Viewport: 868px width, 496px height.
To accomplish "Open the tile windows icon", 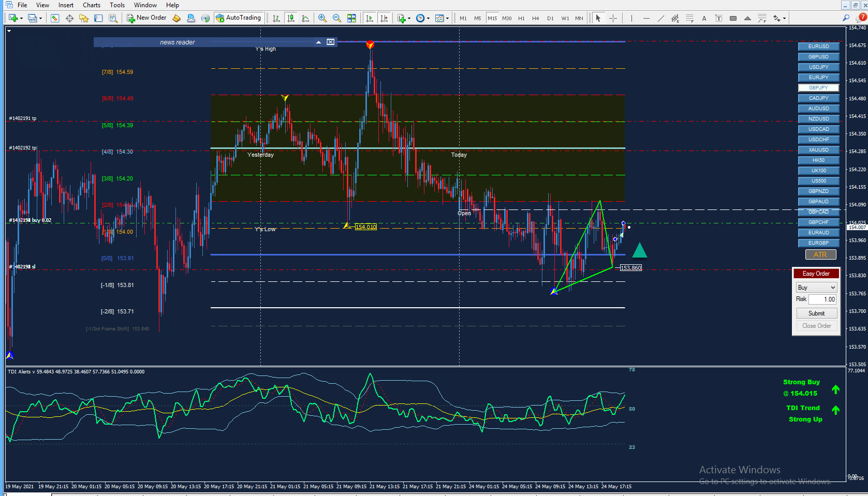I will point(351,18).
